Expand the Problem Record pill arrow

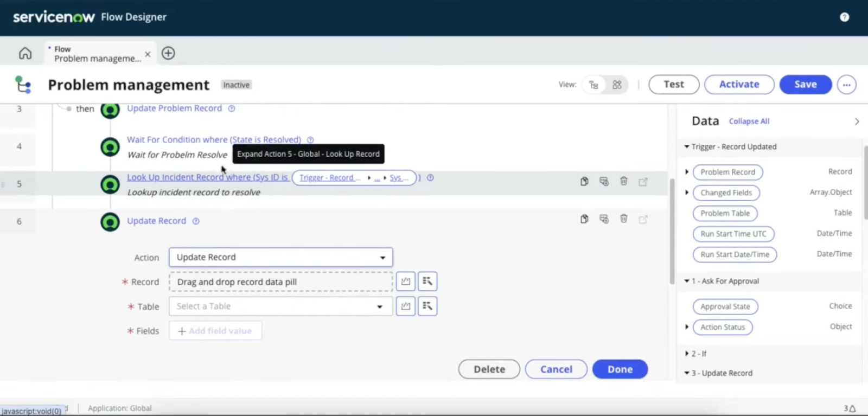687,172
